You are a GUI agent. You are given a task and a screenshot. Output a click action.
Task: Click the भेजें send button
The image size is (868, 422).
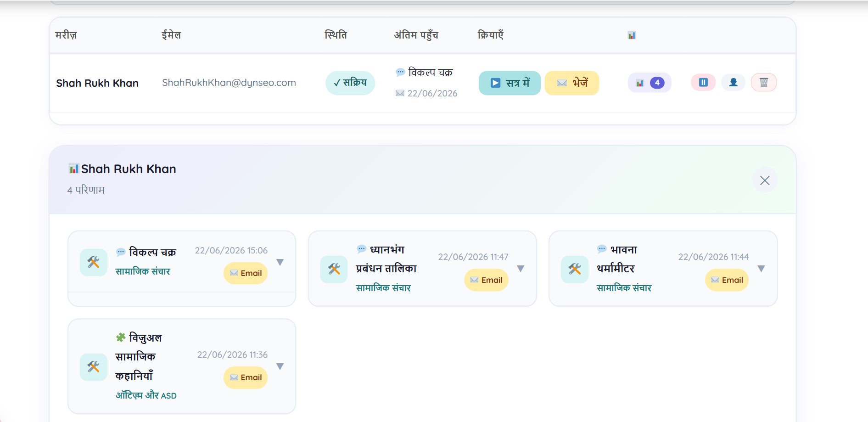coord(572,83)
